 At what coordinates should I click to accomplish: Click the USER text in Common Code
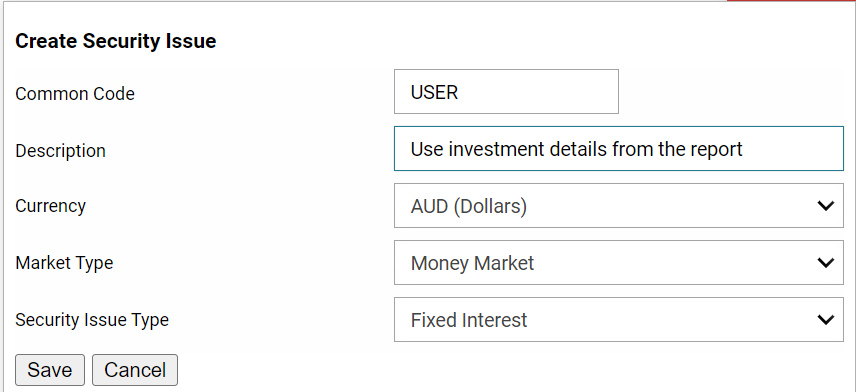(x=434, y=92)
